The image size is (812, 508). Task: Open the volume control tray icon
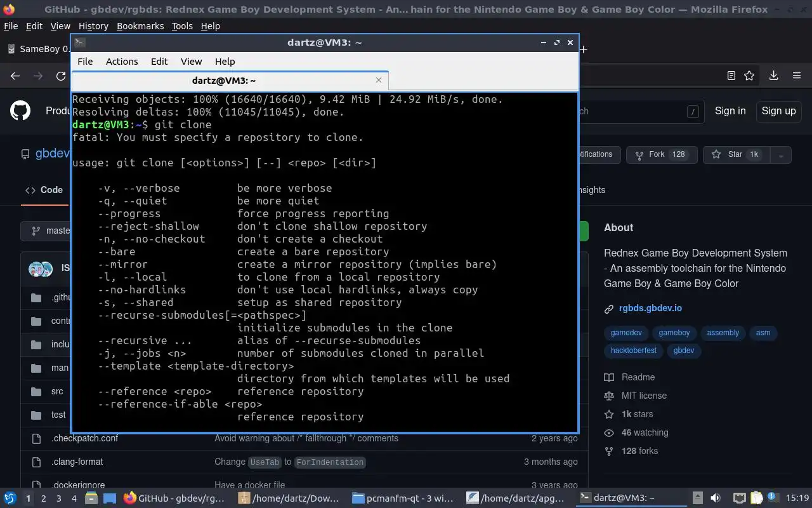click(x=716, y=498)
